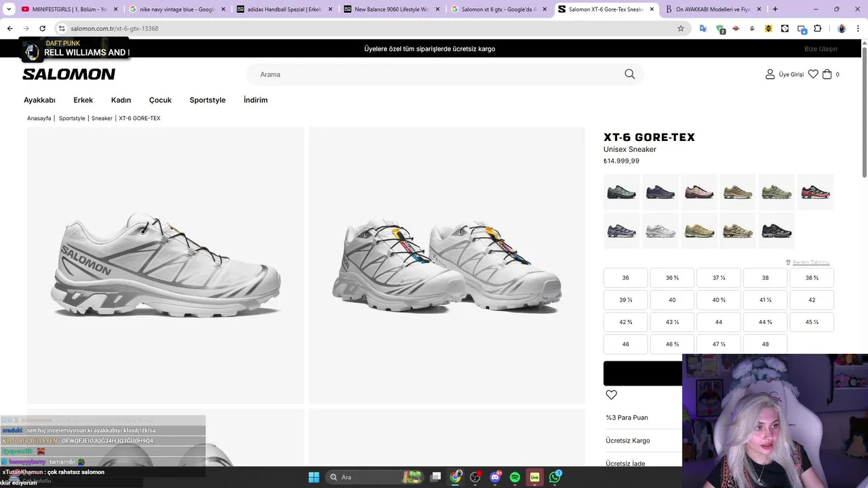Open Task View on taskbar
This screenshot has height=488, width=868.
click(x=436, y=477)
